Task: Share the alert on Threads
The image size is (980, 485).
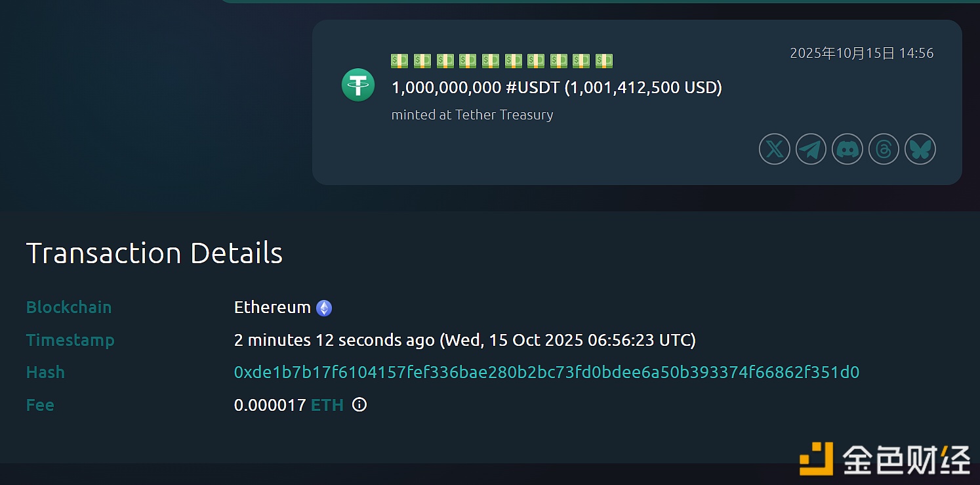Action: pos(884,150)
